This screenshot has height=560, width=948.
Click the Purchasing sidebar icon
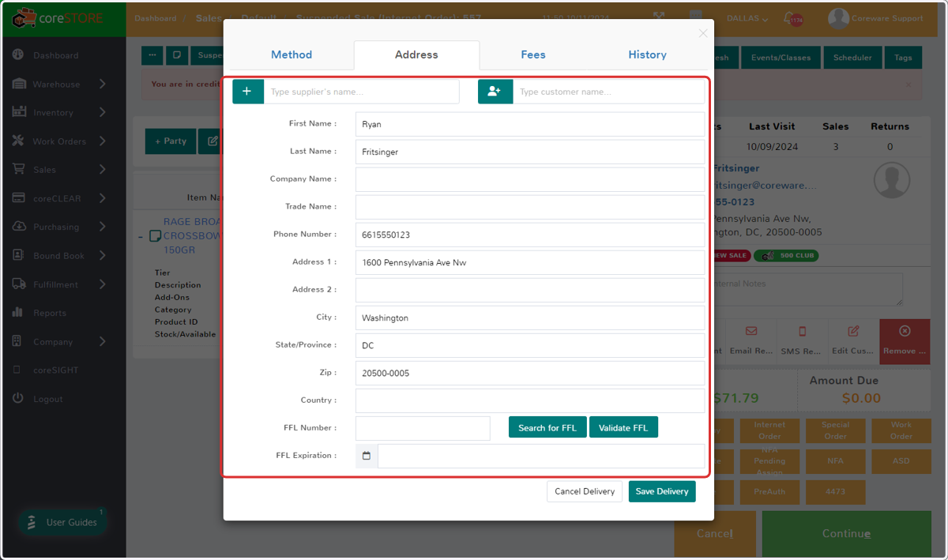[x=18, y=227]
